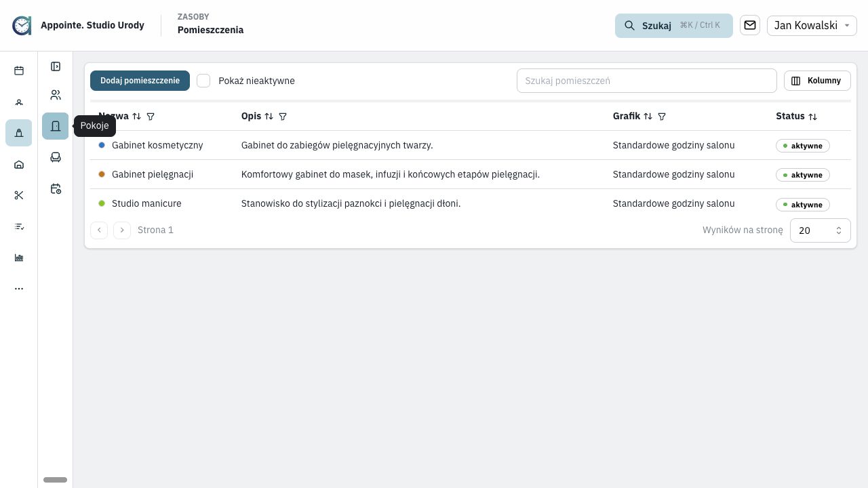Filter the Grafik column with funnel icon
This screenshot has height=488, width=868.
click(x=662, y=117)
